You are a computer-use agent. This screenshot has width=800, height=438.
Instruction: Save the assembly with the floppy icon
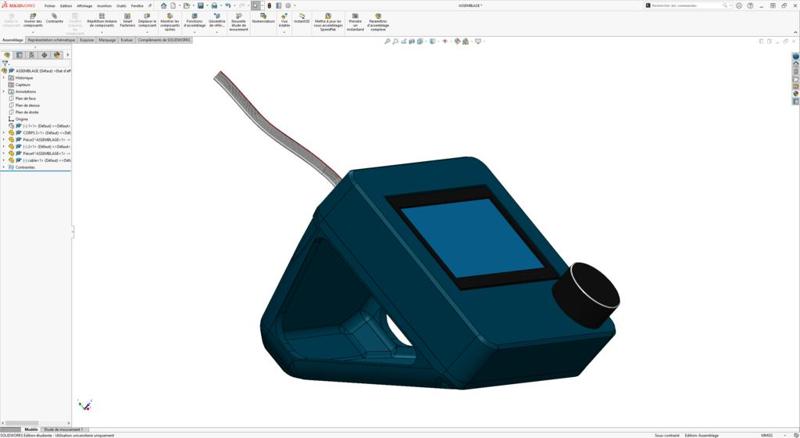pos(201,6)
